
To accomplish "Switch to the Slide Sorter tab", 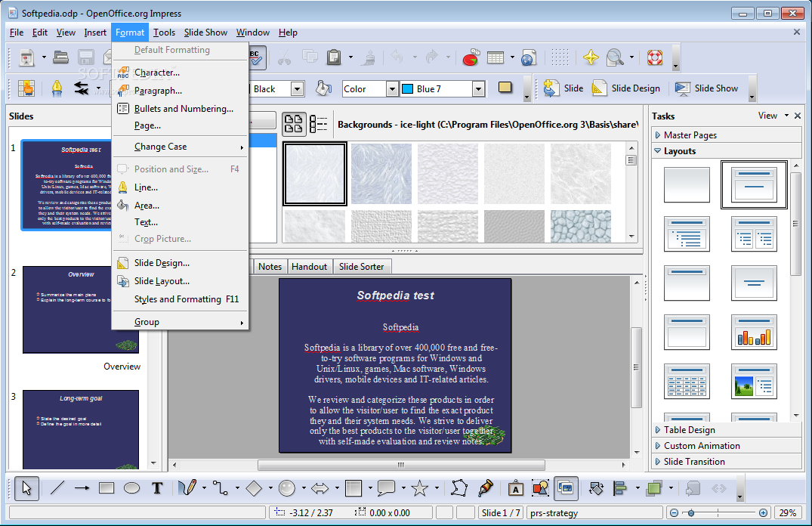I will tap(362, 267).
